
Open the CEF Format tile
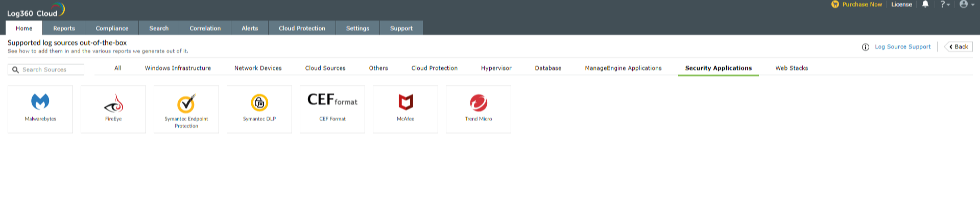[x=332, y=109]
